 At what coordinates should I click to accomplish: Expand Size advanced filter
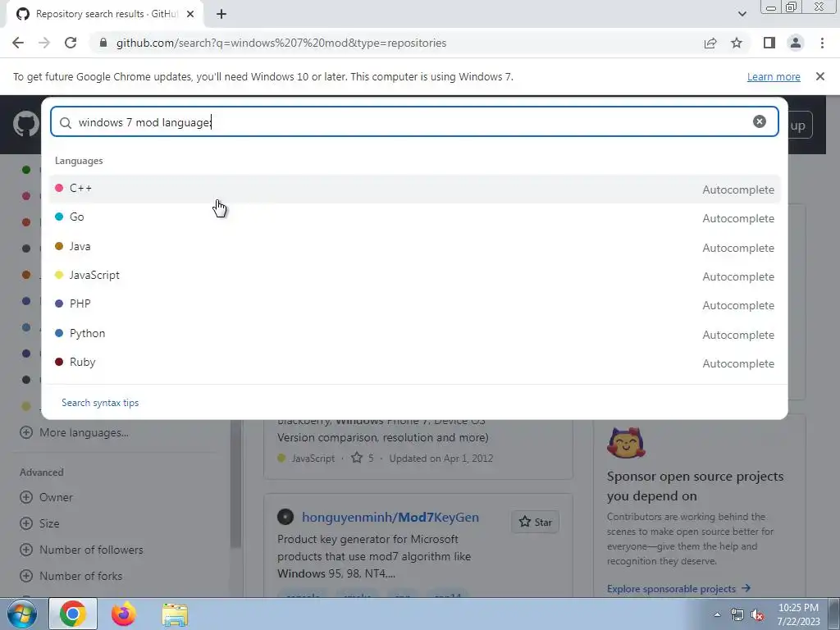click(x=39, y=523)
